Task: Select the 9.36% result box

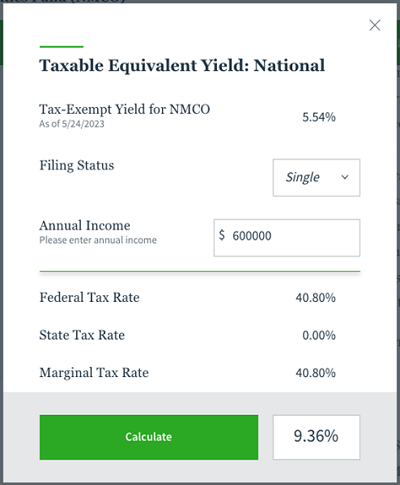Action: point(316,437)
